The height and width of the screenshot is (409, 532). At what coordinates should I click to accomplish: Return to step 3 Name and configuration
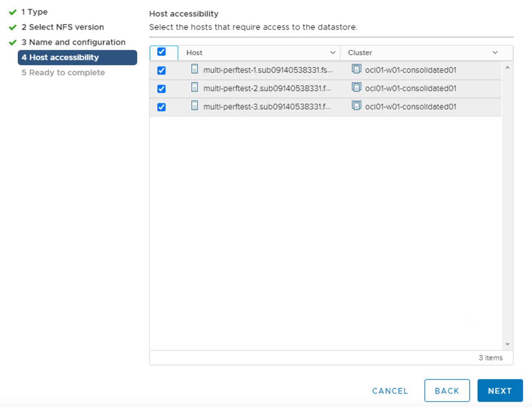tap(74, 42)
